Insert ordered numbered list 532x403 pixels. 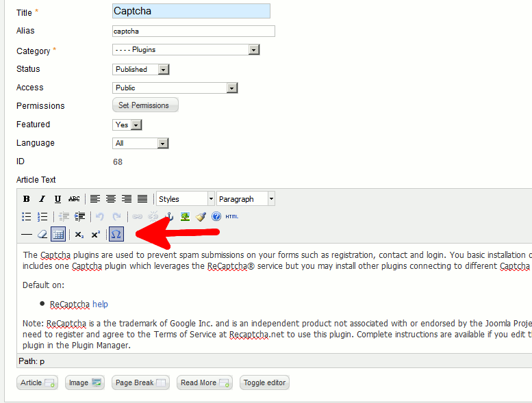pos(42,217)
